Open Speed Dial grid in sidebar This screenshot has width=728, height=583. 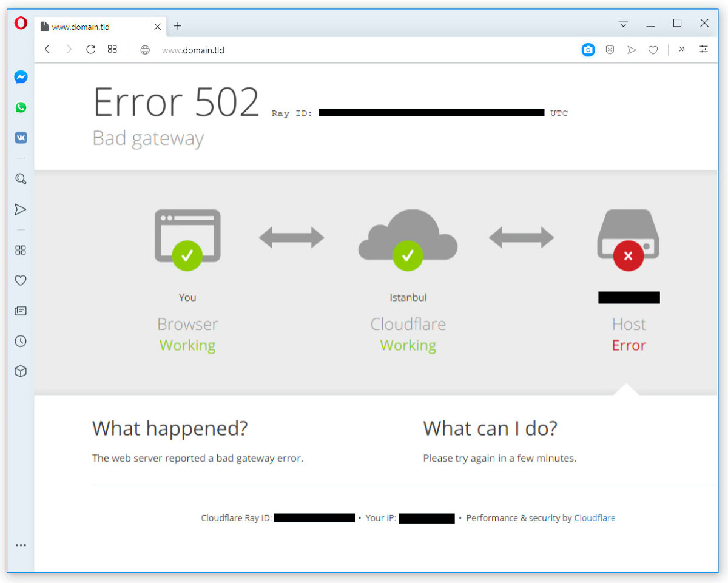point(21,250)
